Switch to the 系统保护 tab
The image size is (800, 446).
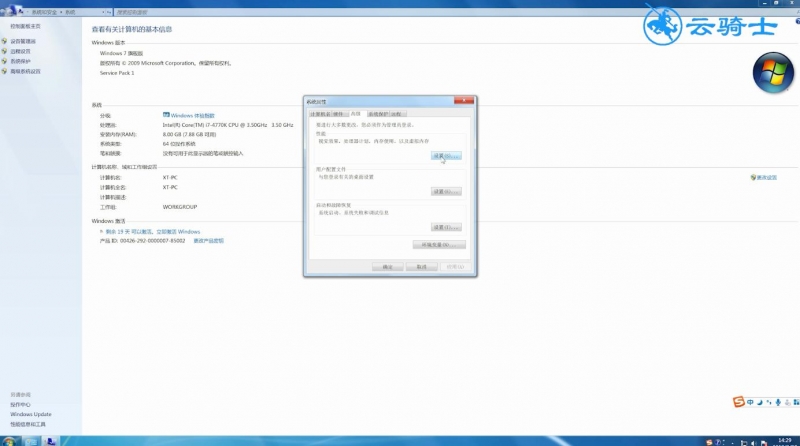pos(378,114)
